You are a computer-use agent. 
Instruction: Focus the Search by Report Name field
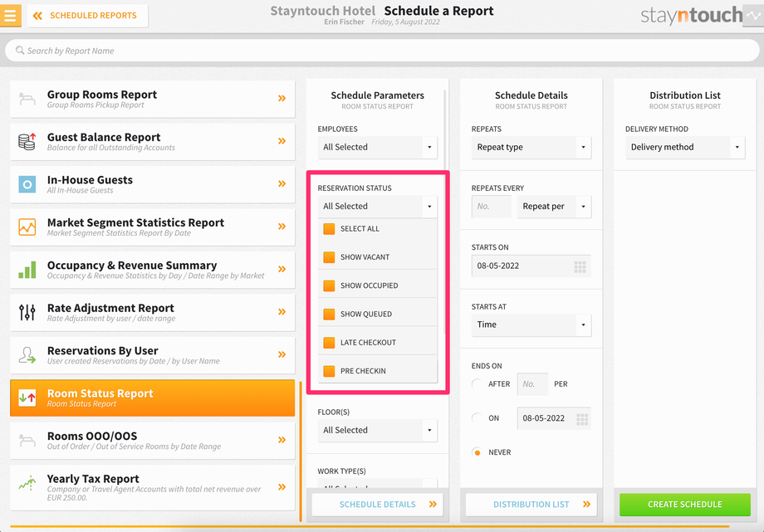382,51
